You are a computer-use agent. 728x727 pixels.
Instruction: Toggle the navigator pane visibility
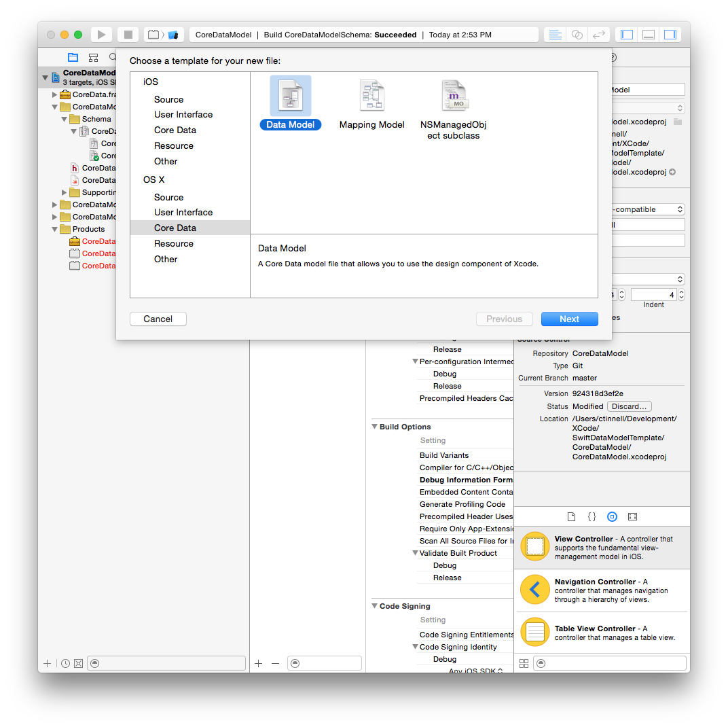[627, 35]
